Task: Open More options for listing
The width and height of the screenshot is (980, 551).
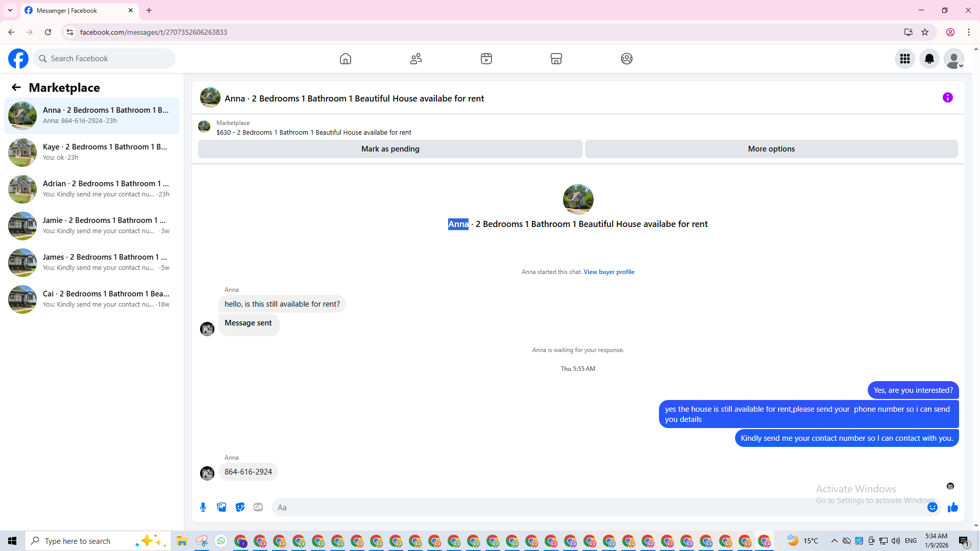Action: click(x=771, y=149)
